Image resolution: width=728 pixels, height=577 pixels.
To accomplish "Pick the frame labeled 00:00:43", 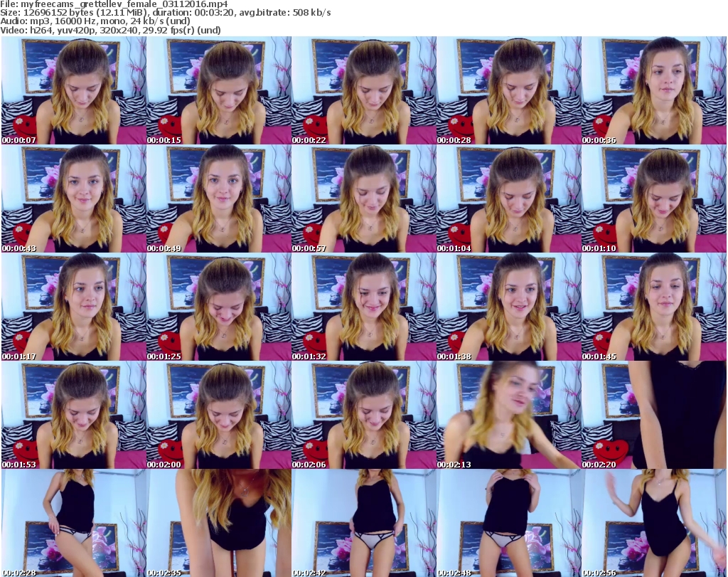I will click(x=73, y=198).
